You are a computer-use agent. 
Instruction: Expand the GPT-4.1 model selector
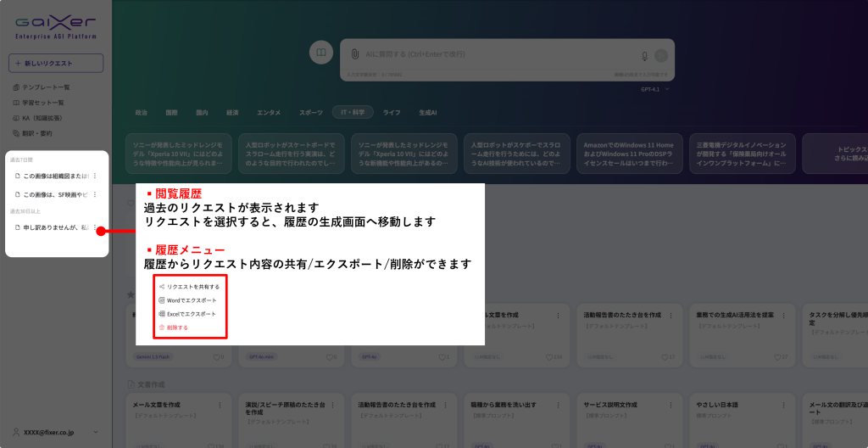[654, 88]
